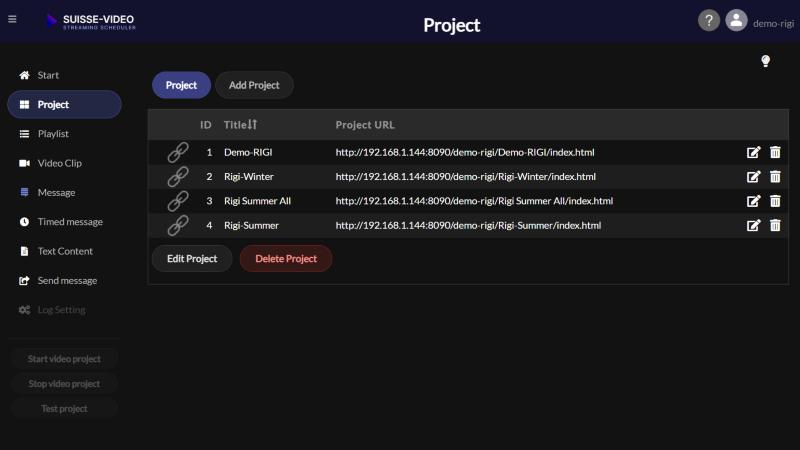Click the demo-rigi username

coord(773,23)
